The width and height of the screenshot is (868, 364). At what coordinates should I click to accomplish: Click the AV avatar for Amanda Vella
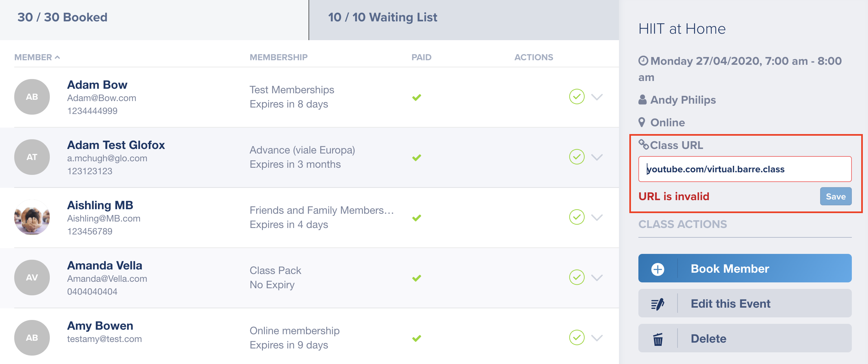[x=32, y=277]
